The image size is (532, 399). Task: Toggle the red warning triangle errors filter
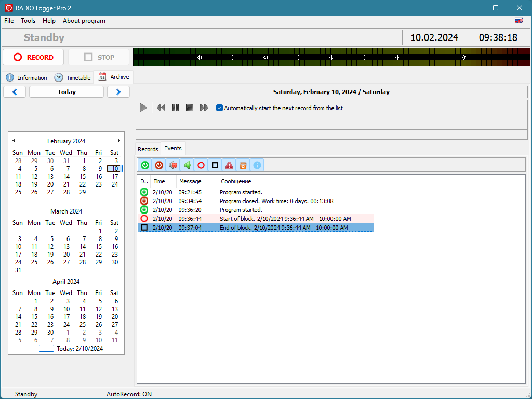click(229, 165)
